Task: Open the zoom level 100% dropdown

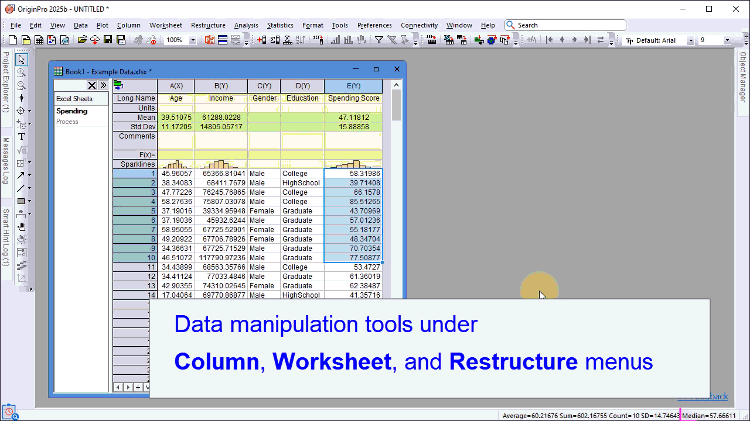Action: pyautogui.click(x=191, y=40)
